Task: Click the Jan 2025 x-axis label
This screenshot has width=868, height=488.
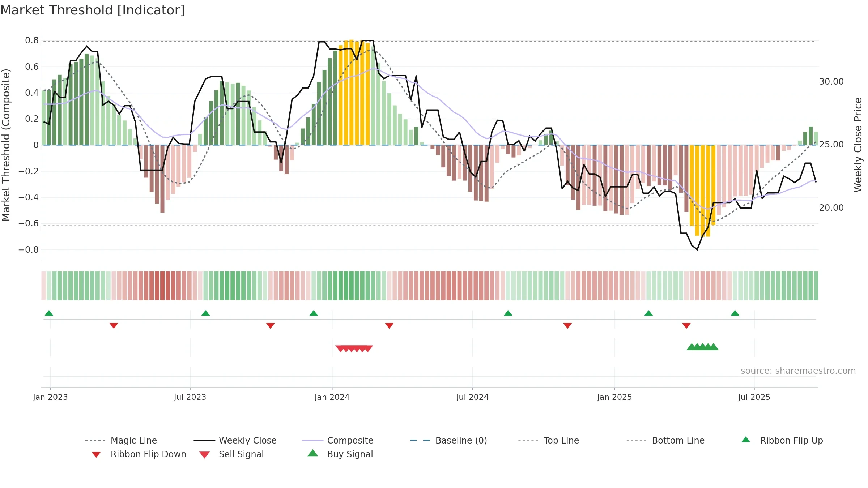Action: pyautogui.click(x=614, y=397)
